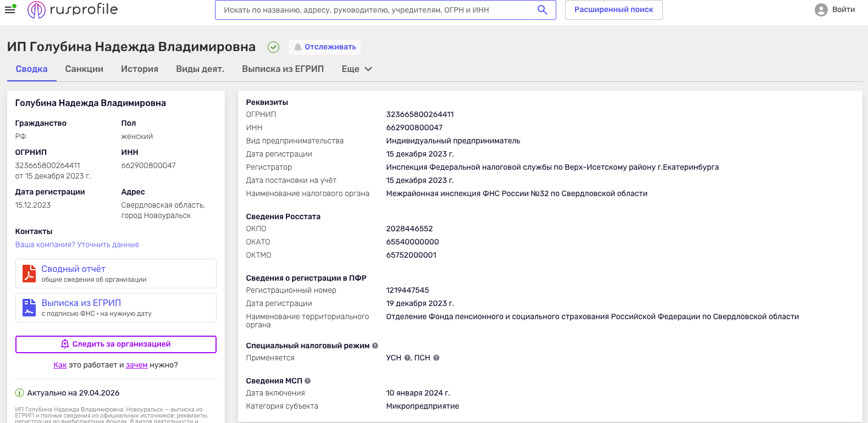Click help icon next to Специальный налоговый режим
The height and width of the screenshot is (423, 868).
375,346
